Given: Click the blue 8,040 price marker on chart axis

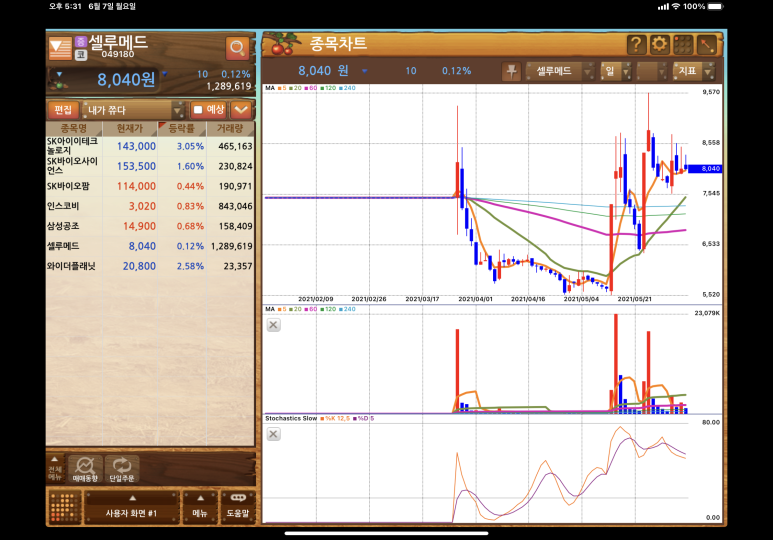Looking at the screenshot, I should coord(705,169).
